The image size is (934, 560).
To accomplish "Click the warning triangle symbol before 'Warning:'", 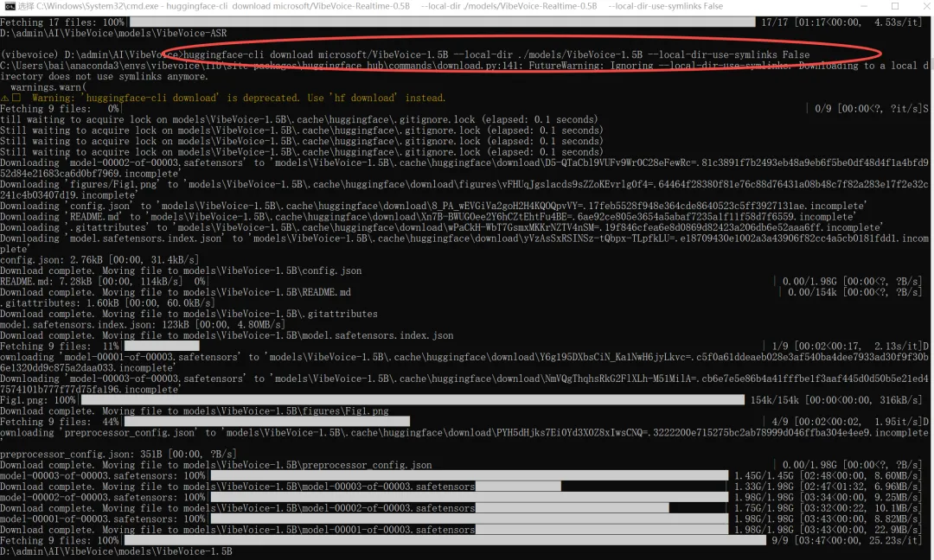I will 5,99.
